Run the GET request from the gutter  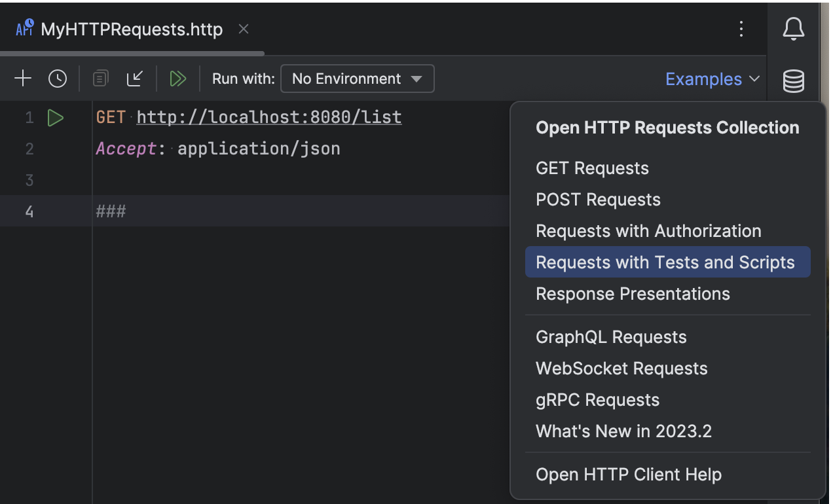coord(56,117)
